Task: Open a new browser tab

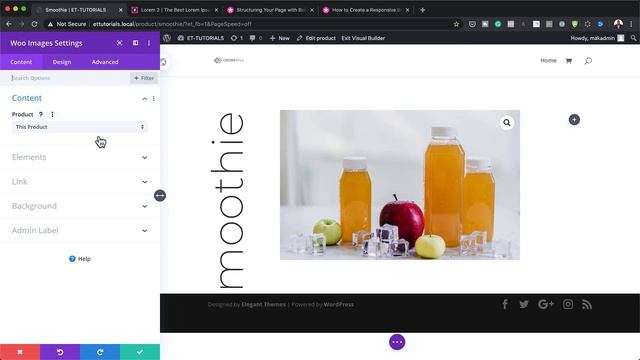Action: pyautogui.click(x=423, y=10)
